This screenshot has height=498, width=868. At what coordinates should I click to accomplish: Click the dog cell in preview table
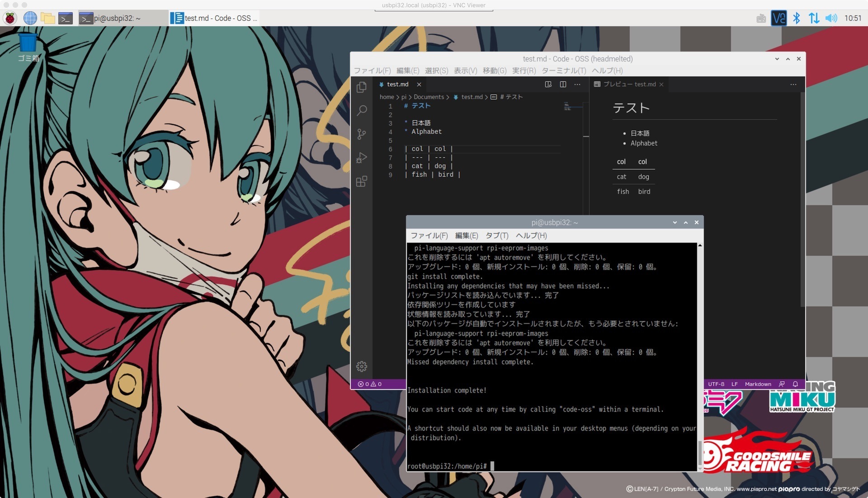(643, 177)
